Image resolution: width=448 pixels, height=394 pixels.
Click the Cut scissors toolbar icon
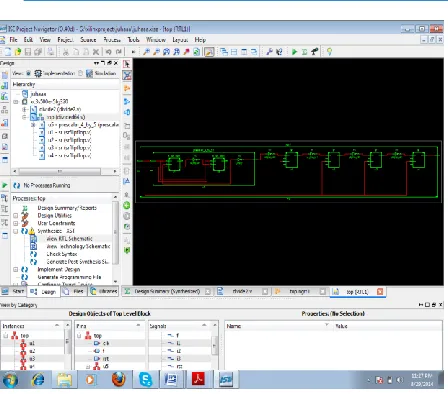66,52
